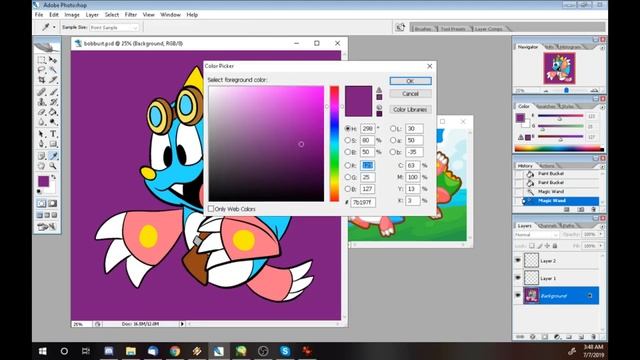The image size is (640, 360).
Task: Switch to the Channels tab
Action: point(547,225)
